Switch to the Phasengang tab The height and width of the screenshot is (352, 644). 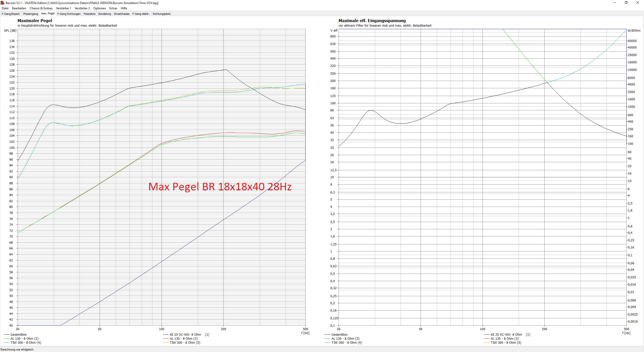(30, 14)
